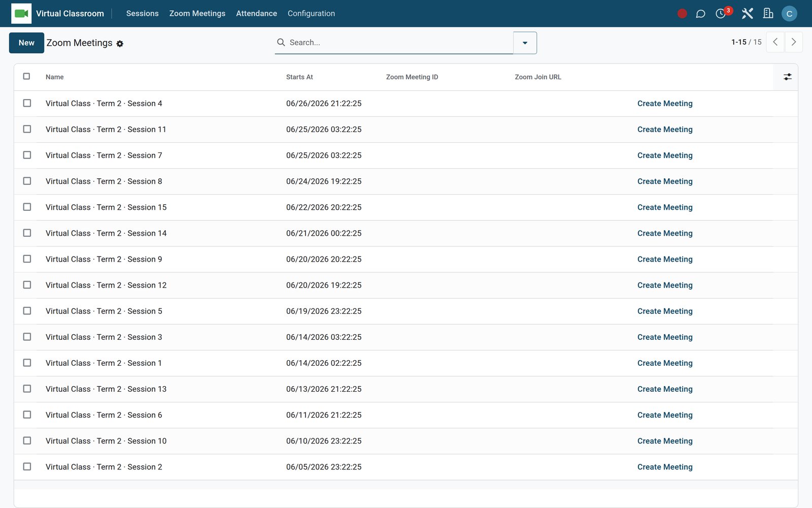The height and width of the screenshot is (508, 812).
Task: Open the company building switcher icon
Action: pyautogui.click(x=768, y=14)
